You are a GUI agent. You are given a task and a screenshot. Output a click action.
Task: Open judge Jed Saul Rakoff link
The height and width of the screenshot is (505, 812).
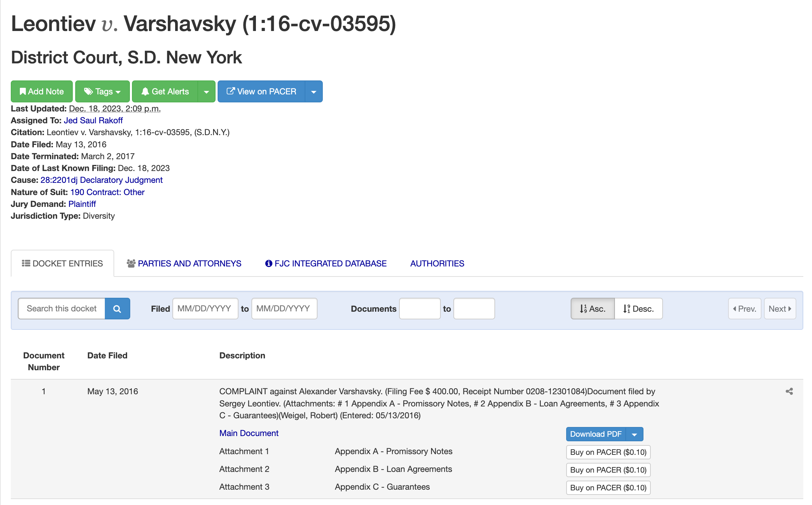tap(93, 121)
